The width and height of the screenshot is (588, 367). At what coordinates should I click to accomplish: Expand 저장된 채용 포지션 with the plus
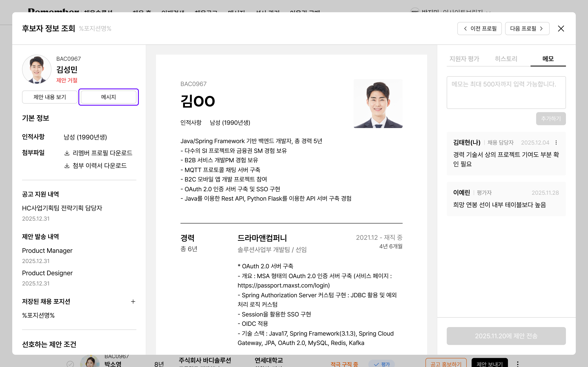133,302
